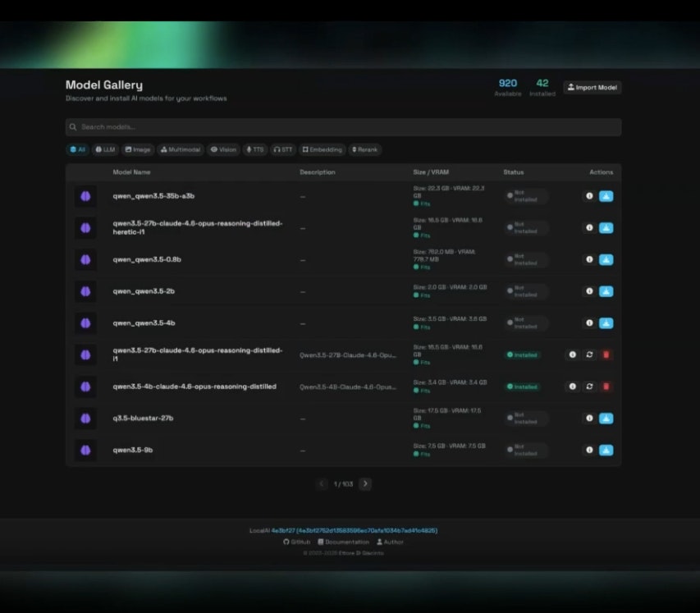The image size is (700, 613).
Task: Open info for q3.5-bluestar-27b
Action: pos(589,419)
